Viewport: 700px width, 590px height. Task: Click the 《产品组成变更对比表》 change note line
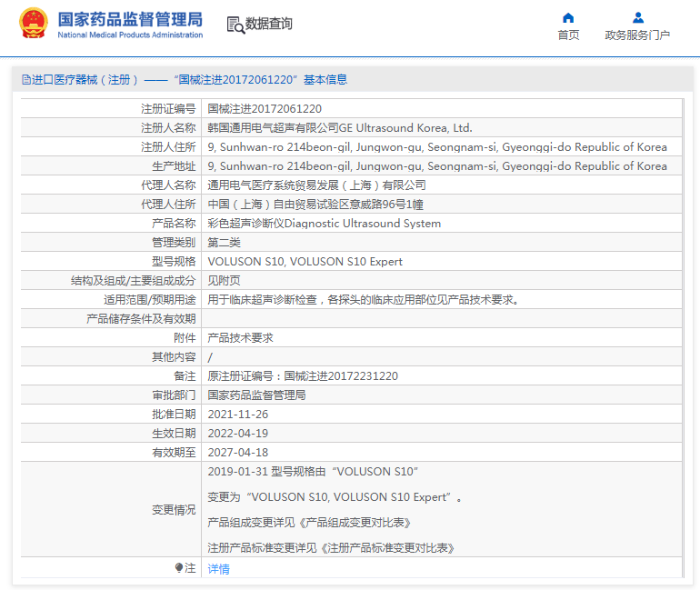[309, 523]
